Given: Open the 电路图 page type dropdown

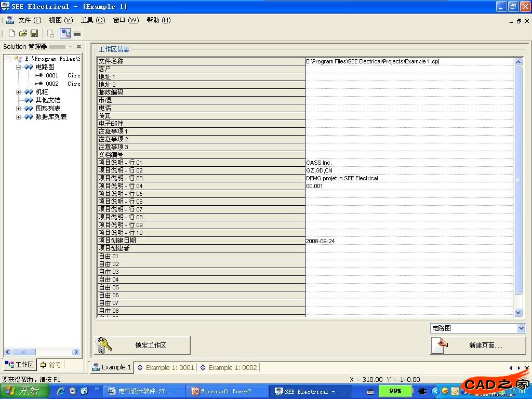Looking at the screenshot, I should pyautogui.click(x=521, y=328).
